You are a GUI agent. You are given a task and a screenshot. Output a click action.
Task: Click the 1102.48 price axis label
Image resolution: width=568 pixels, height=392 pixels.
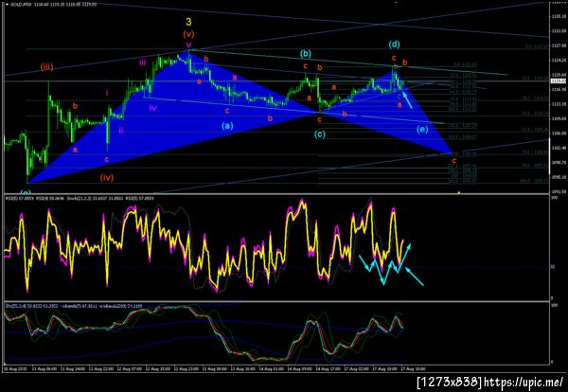pos(559,148)
